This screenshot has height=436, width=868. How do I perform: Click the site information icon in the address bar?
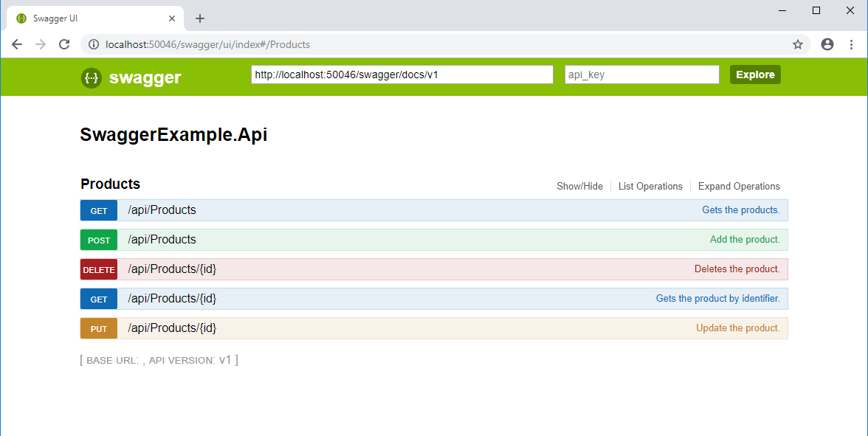[x=94, y=44]
